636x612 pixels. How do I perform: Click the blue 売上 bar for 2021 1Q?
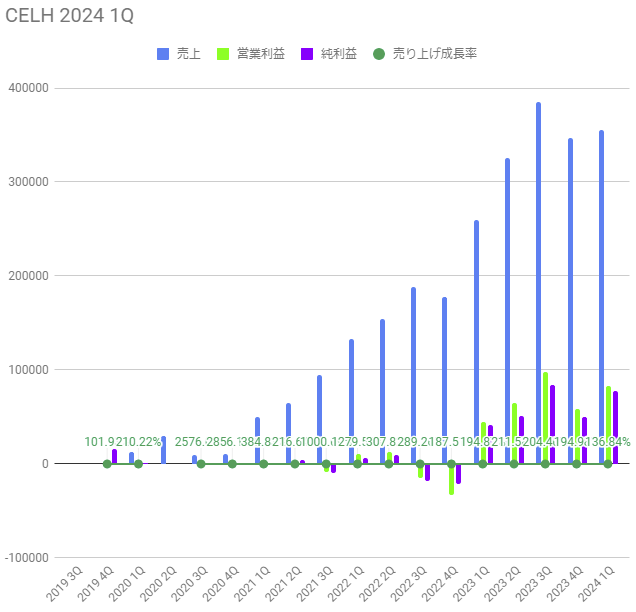257,440
